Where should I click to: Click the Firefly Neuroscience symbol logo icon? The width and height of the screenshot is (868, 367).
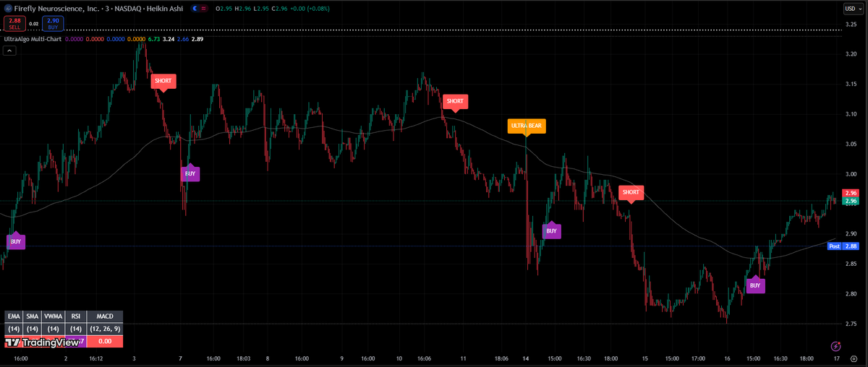8,9
